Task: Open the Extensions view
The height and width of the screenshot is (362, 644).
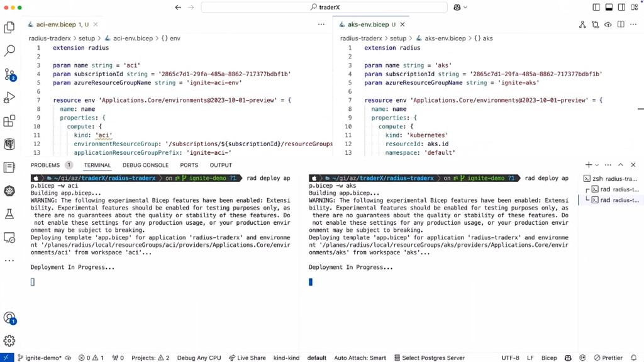Action: click(9, 121)
